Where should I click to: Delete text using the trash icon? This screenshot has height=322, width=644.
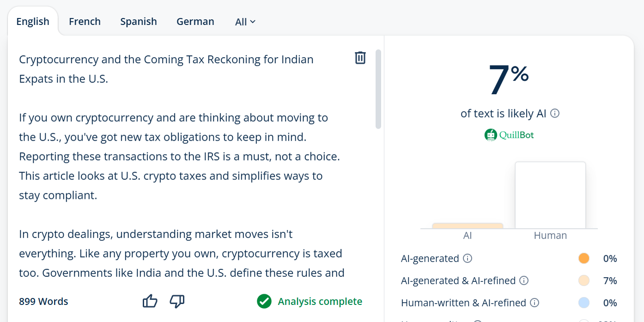360,58
